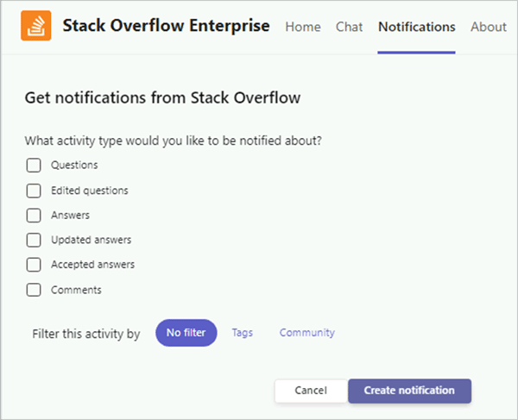Select the No filter option

(x=186, y=333)
